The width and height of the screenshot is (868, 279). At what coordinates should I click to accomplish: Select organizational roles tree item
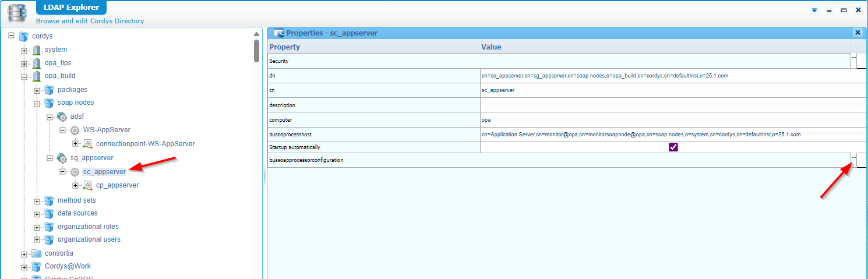(88, 227)
